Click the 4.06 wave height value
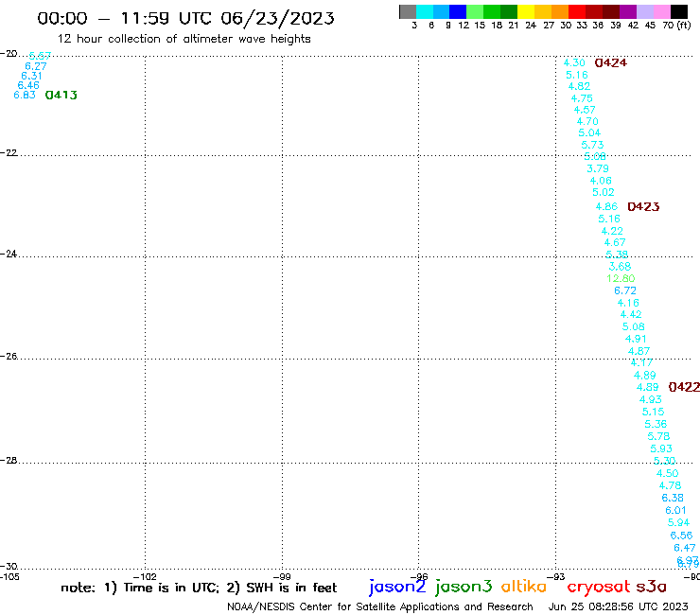 point(601,181)
